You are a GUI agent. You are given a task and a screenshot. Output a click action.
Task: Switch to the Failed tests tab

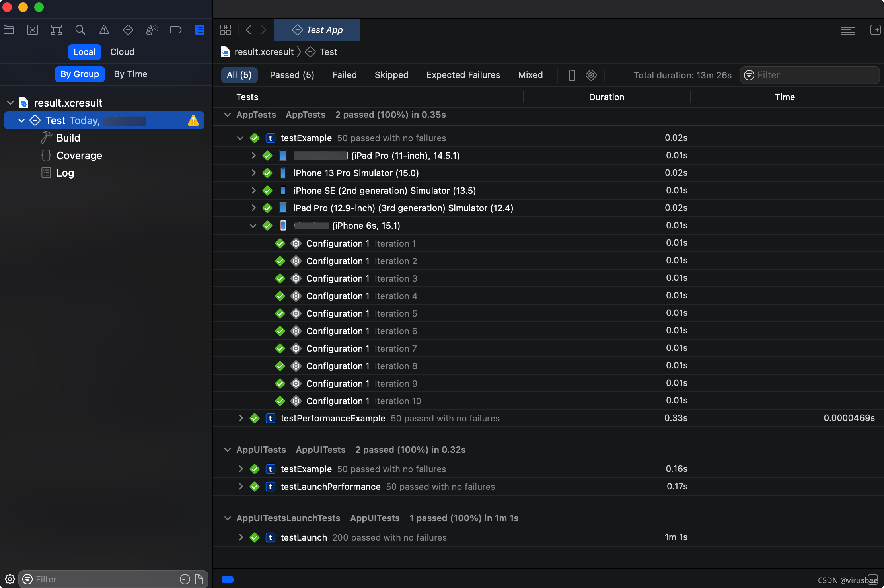pos(345,75)
